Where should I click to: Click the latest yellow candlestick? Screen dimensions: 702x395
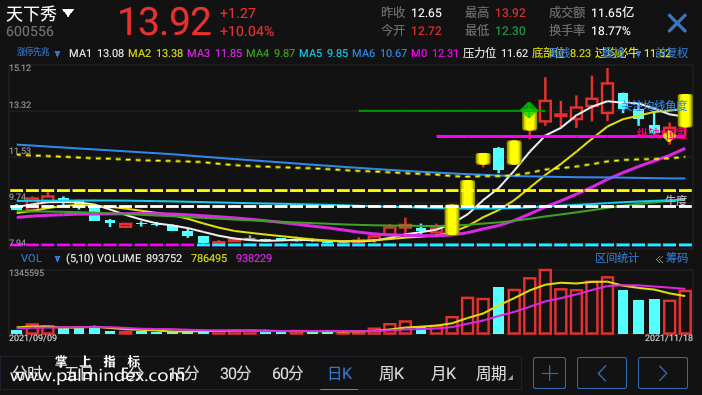[685, 110]
